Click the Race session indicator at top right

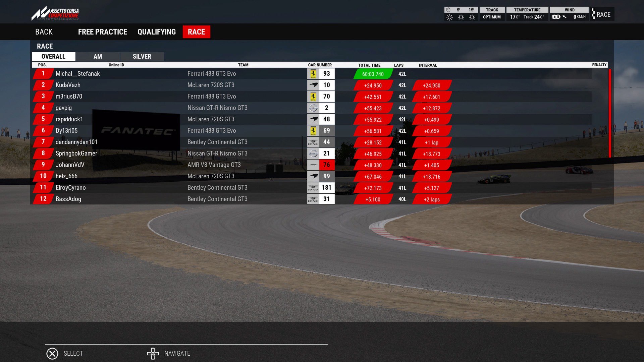602,14
